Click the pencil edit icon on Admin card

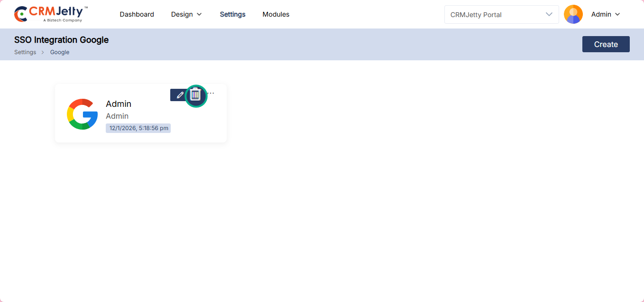tap(180, 95)
